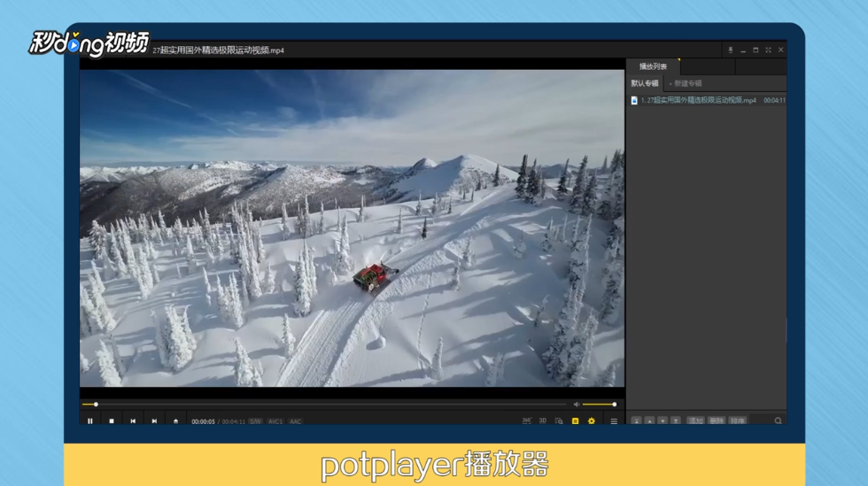This screenshot has width=868, height=486.
Task: Skip to the next file
Action: click(154, 420)
